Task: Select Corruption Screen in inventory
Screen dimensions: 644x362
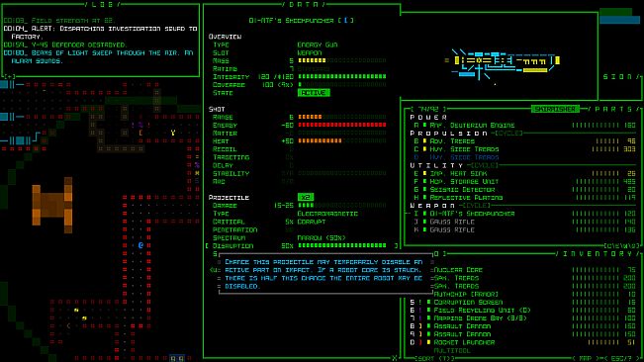Action: [468, 302]
